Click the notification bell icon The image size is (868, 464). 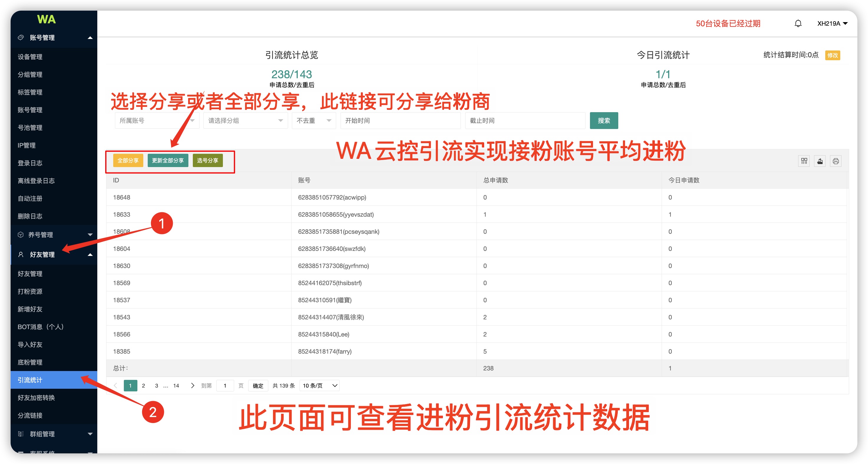coord(798,23)
